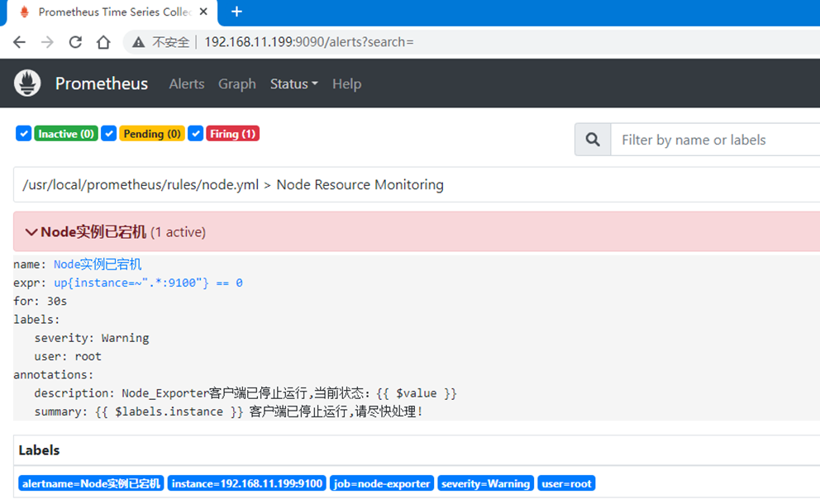Click the 不安全 security label
The width and height of the screenshot is (820, 504).
coord(170,42)
